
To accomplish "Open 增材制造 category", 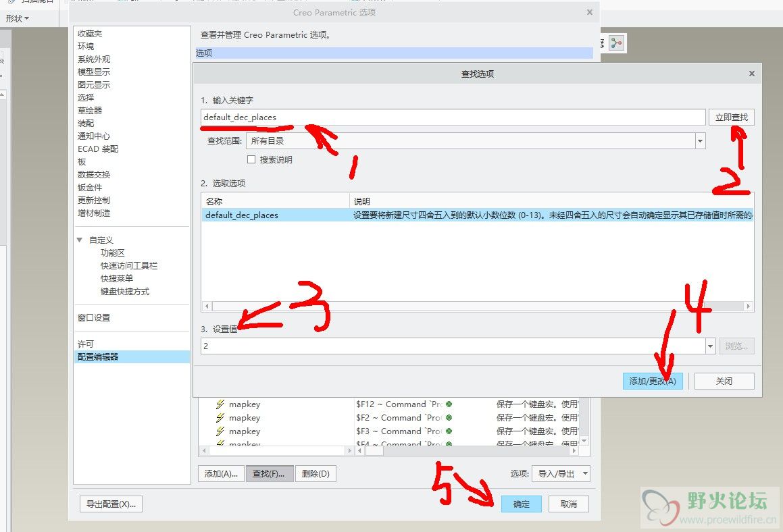I will [94, 213].
